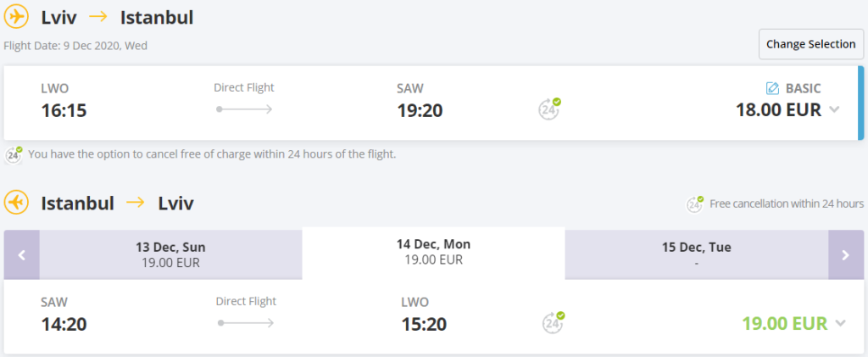The height and width of the screenshot is (357, 868).
Task: Go to previous dates with left arrow
Action: coord(21,254)
